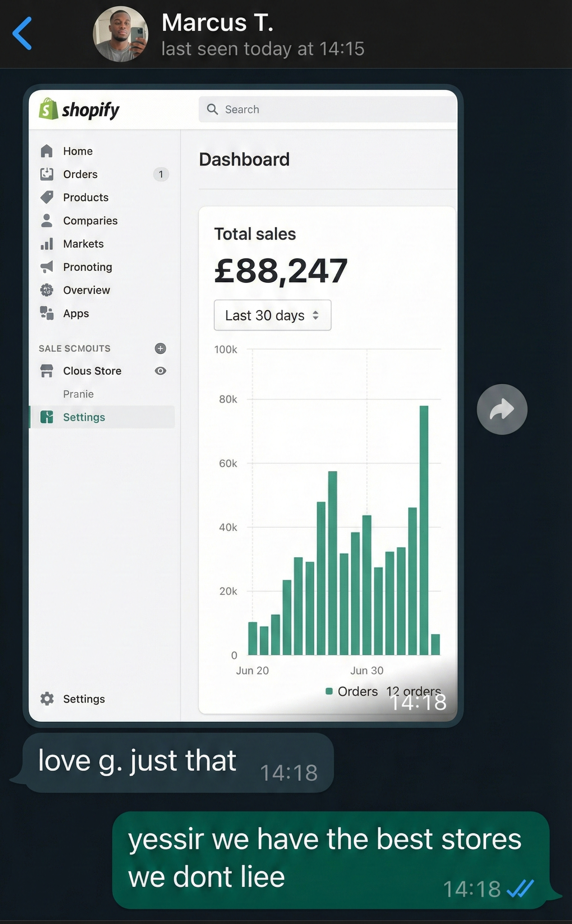Tap the Marcus T. contact name
Screen dimensions: 572x924
tap(217, 23)
